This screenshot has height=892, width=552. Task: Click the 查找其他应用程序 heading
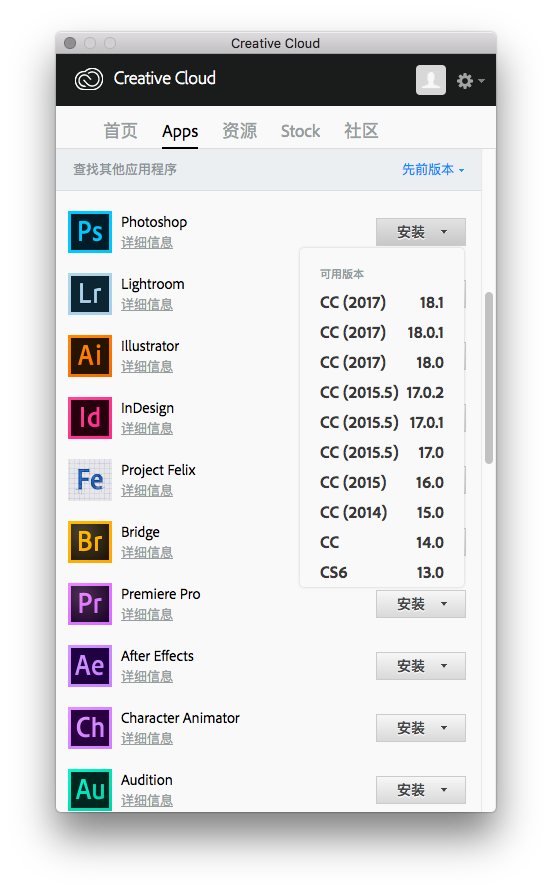tap(125, 170)
